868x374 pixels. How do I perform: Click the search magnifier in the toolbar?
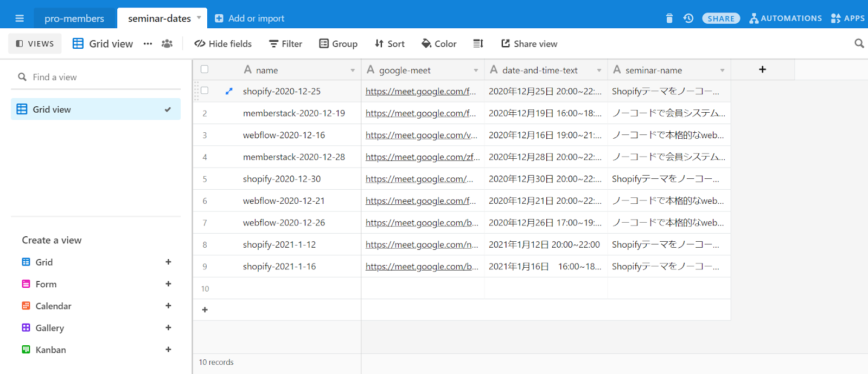coord(859,43)
